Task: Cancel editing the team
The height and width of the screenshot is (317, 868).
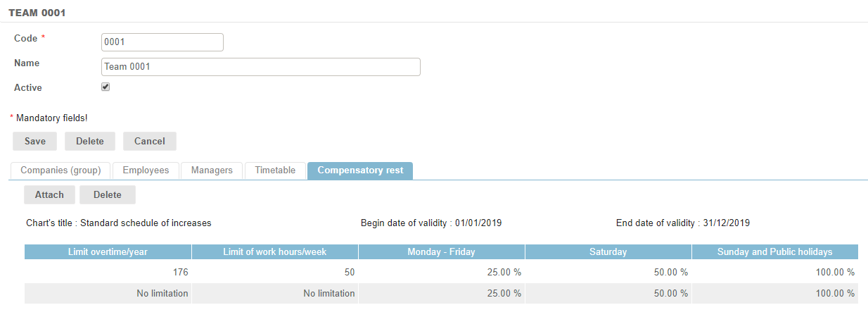Action: [x=149, y=141]
